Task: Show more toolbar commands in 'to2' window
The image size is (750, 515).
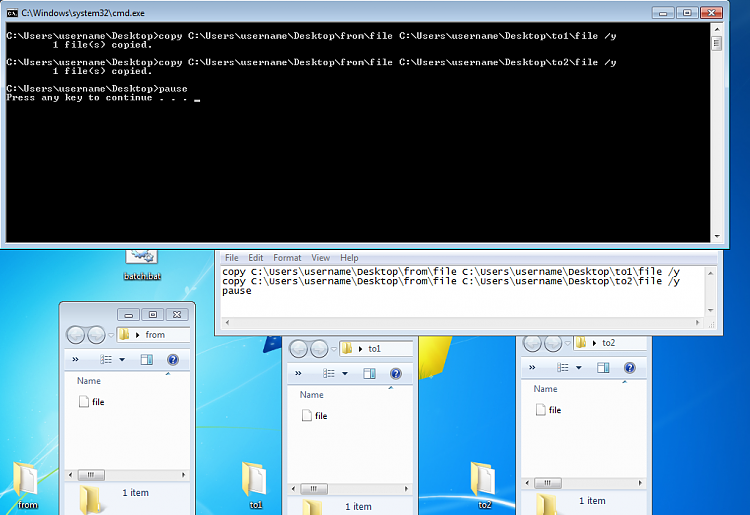Action: pos(532,367)
